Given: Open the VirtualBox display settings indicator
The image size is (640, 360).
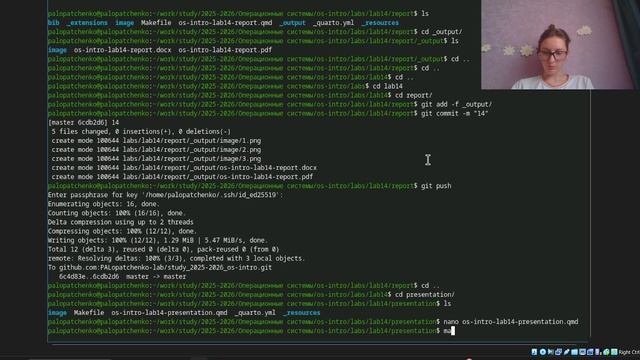Looking at the screenshot, I should [582, 352].
